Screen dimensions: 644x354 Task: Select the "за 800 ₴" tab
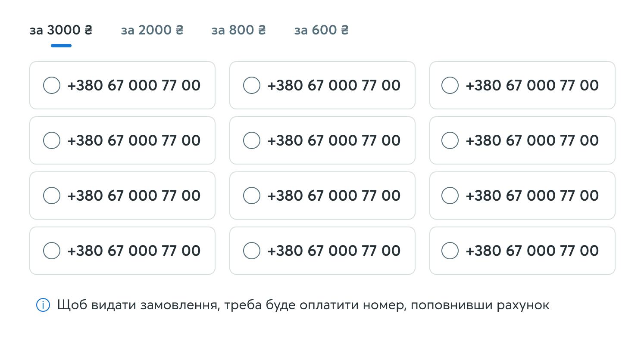click(238, 30)
